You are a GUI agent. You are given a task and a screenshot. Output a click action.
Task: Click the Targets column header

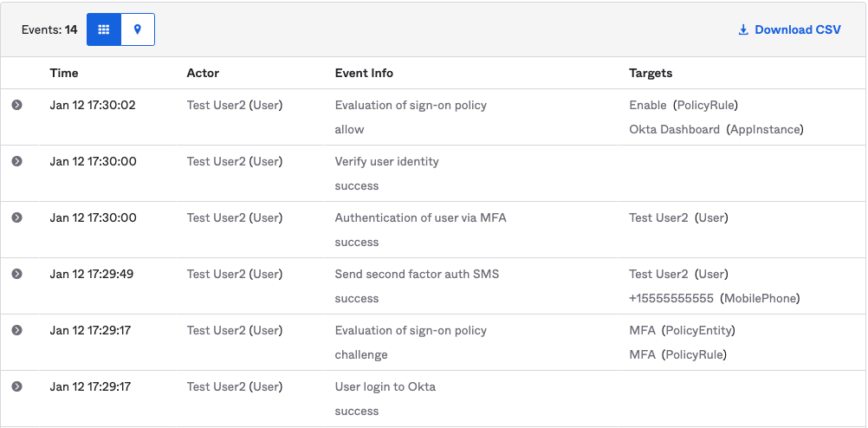point(651,73)
